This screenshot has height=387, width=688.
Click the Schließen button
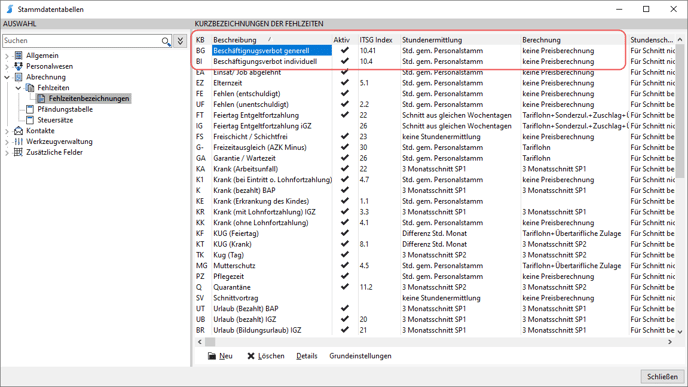pos(662,376)
